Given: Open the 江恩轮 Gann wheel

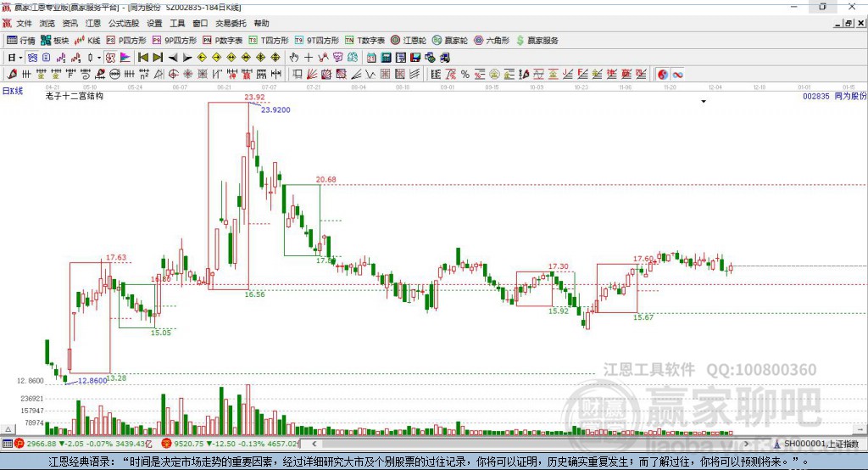Looking at the screenshot, I should [409, 41].
